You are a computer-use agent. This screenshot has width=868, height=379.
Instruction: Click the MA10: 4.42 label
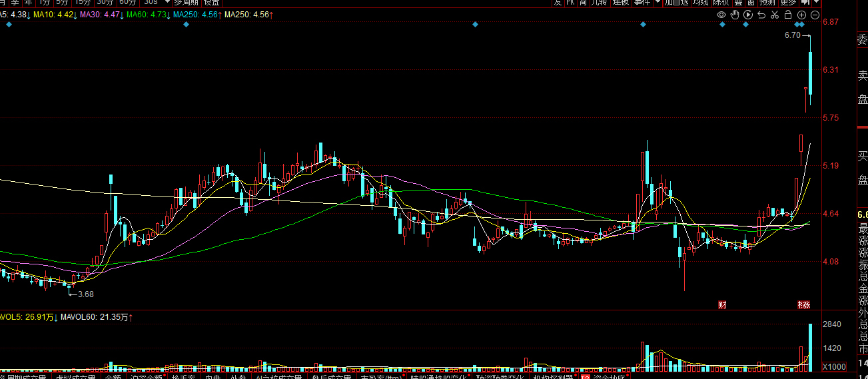(x=55, y=15)
